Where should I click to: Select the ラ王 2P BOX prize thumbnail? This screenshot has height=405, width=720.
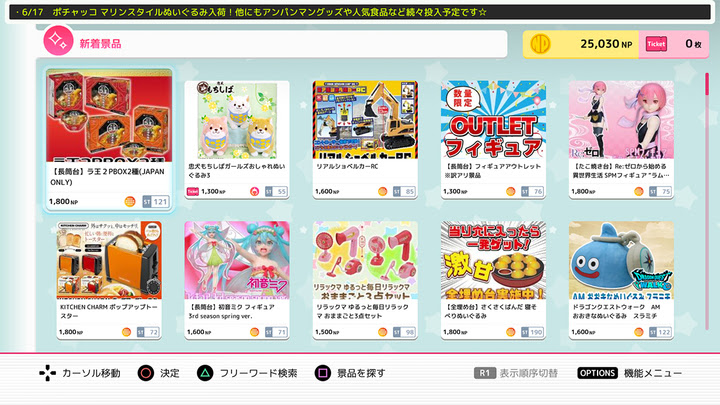(x=109, y=115)
